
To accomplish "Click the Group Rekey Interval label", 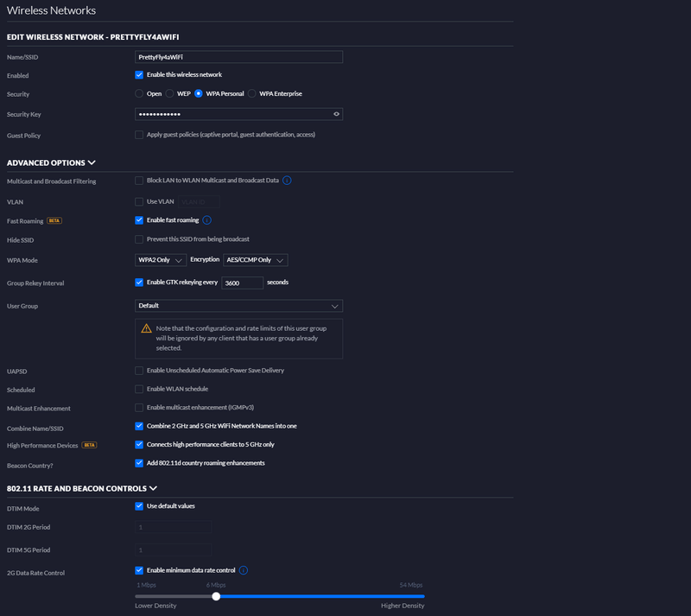I will pos(35,283).
